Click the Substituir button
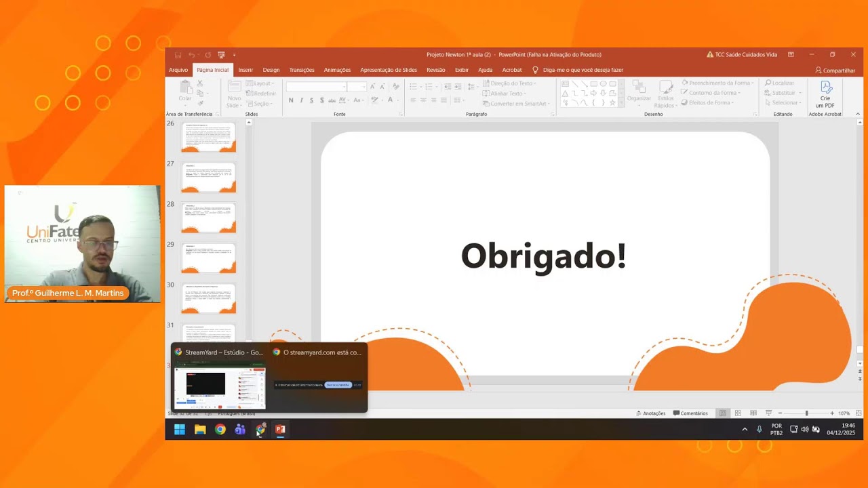The width and height of the screenshot is (868, 488). tap(783, 93)
